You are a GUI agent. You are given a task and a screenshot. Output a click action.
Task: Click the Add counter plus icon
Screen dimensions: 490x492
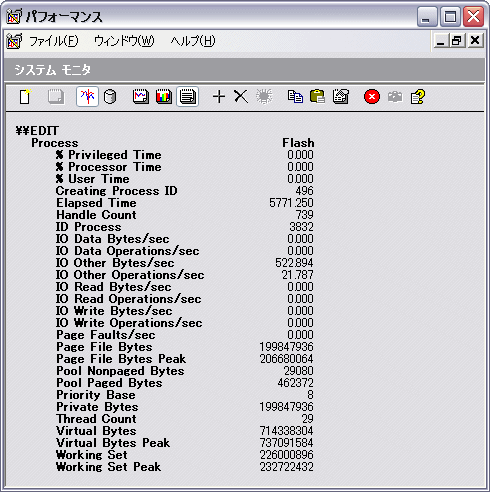click(219, 97)
